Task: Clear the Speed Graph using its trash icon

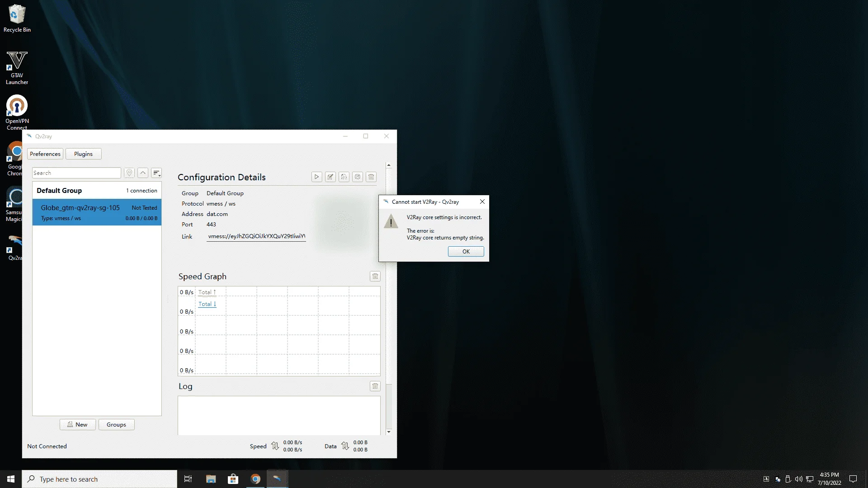Action: point(375,276)
